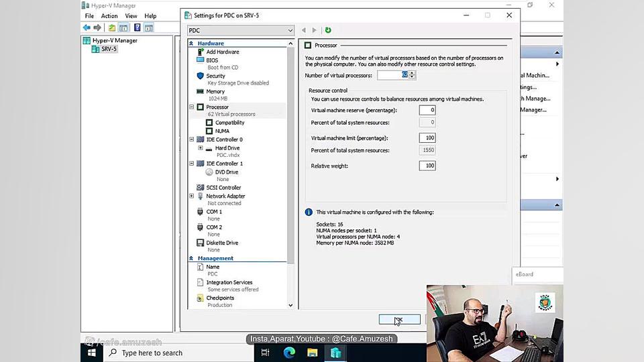Collapse the IDE Controller 0 node

[x=192, y=139]
